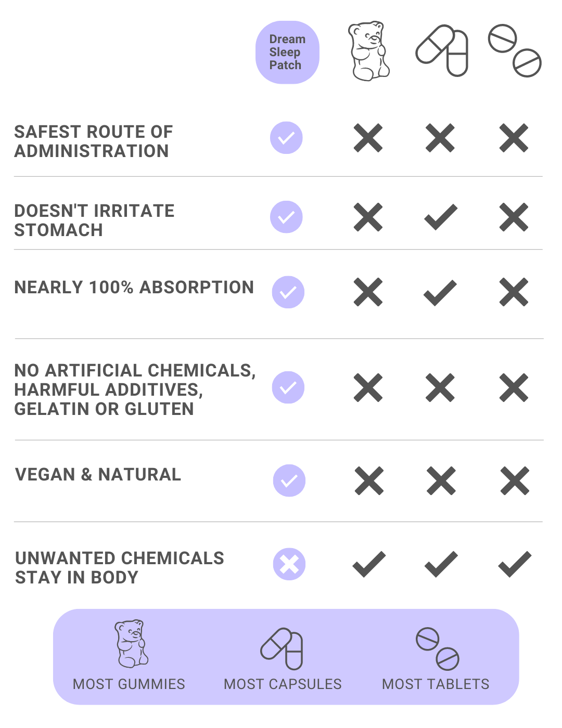Screen dimensions: 562x728
Task: Click purple check for Vegan & Natural
Action: click(289, 480)
